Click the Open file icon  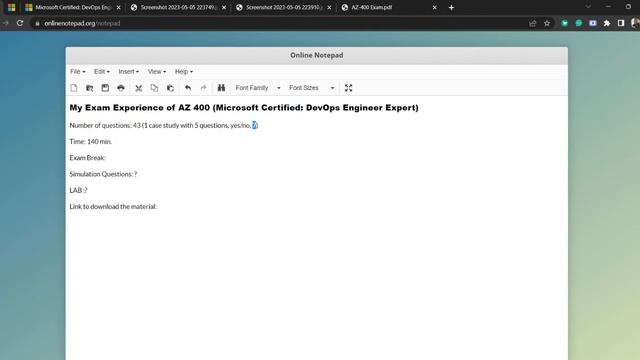click(x=89, y=88)
